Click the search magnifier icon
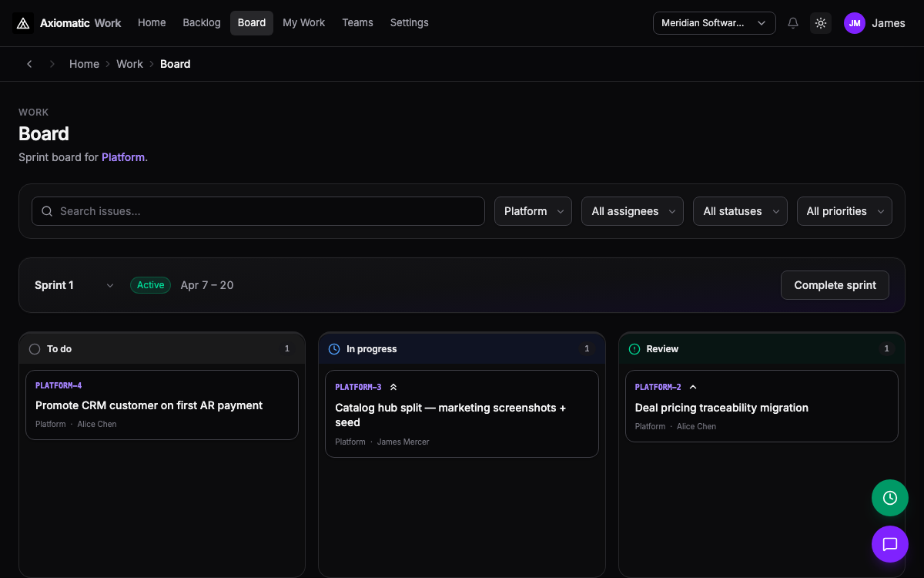Viewport: 924px width, 578px height. coord(47,211)
